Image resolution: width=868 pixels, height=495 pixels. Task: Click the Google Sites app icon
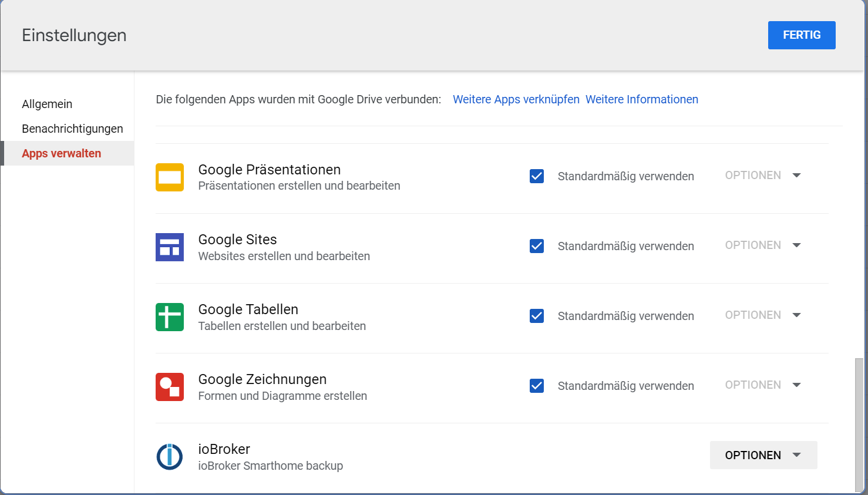[170, 247]
